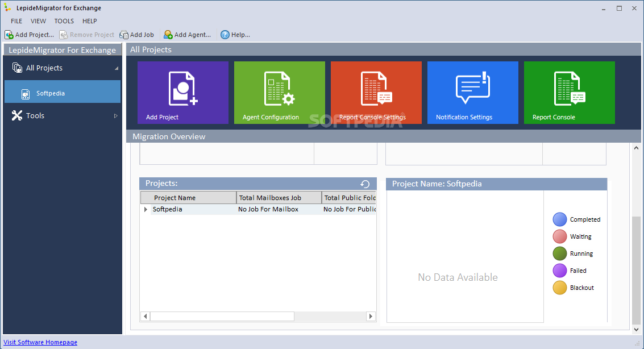The image size is (644, 349).
Task: Click the Projects table right scroll arrow
Action: pyautogui.click(x=371, y=316)
